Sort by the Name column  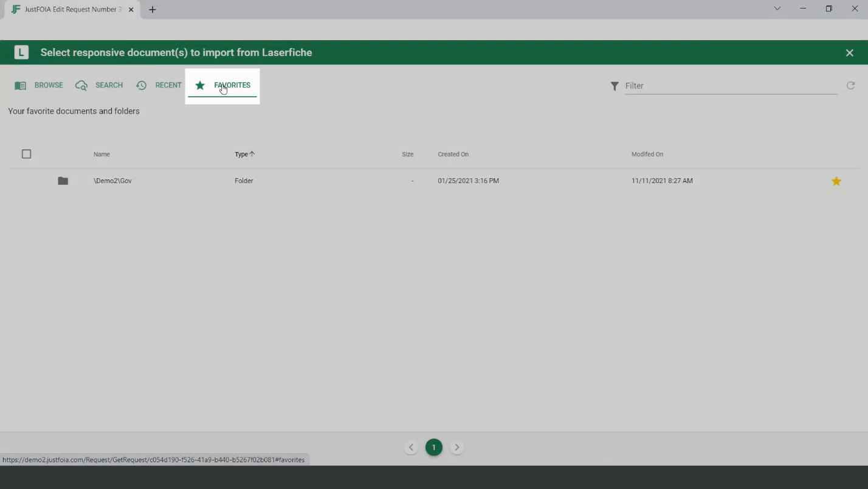pyautogui.click(x=102, y=154)
